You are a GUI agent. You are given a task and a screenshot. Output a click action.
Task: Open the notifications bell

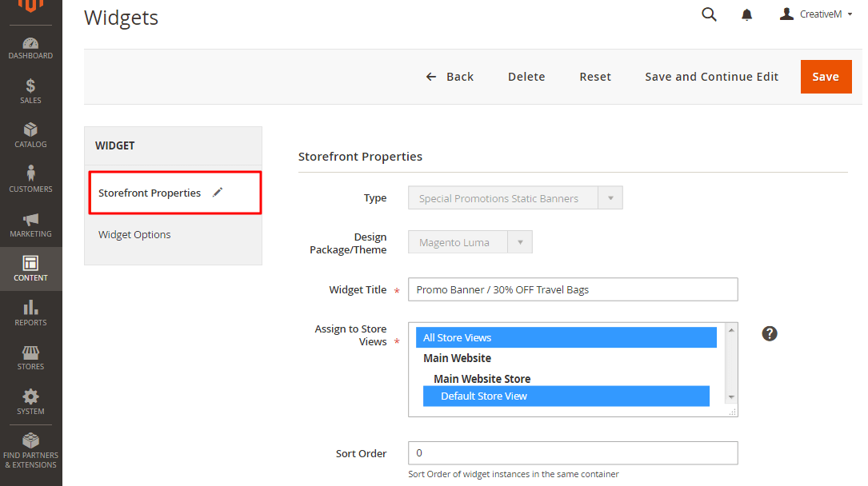click(x=747, y=14)
